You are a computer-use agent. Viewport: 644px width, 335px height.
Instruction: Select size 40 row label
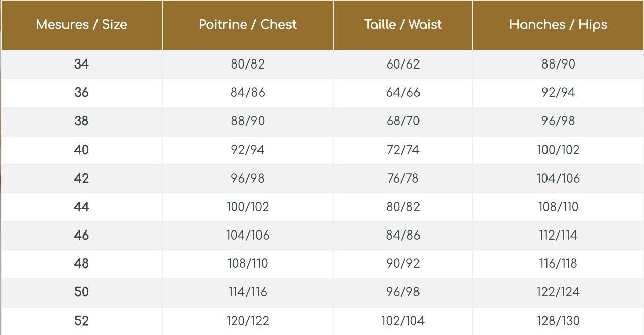pos(81,150)
